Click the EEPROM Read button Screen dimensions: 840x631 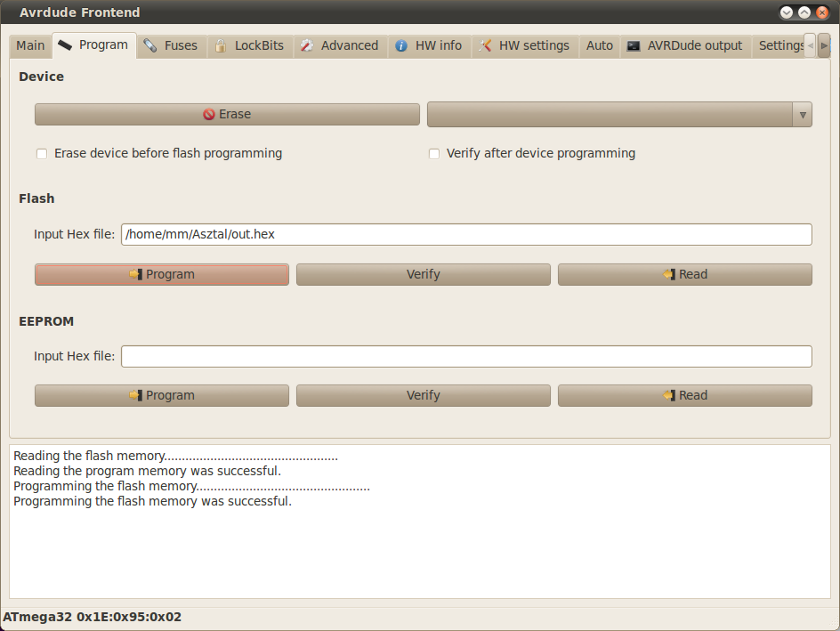coord(684,395)
